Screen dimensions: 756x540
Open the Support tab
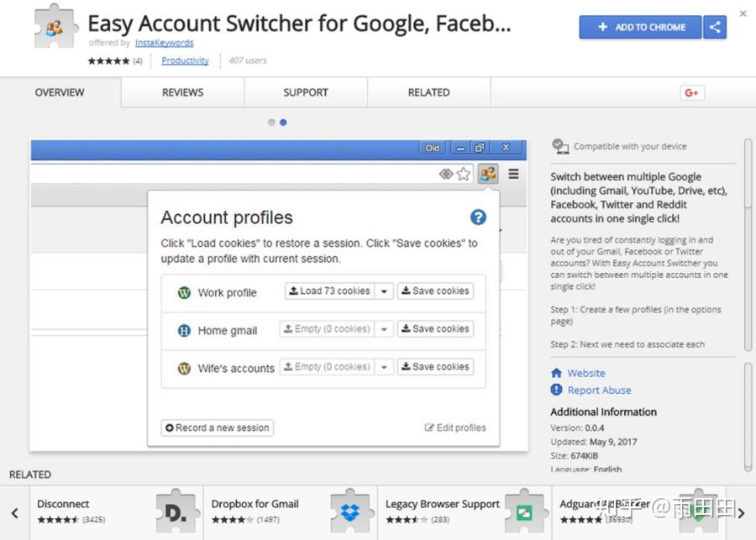click(306, 92)
